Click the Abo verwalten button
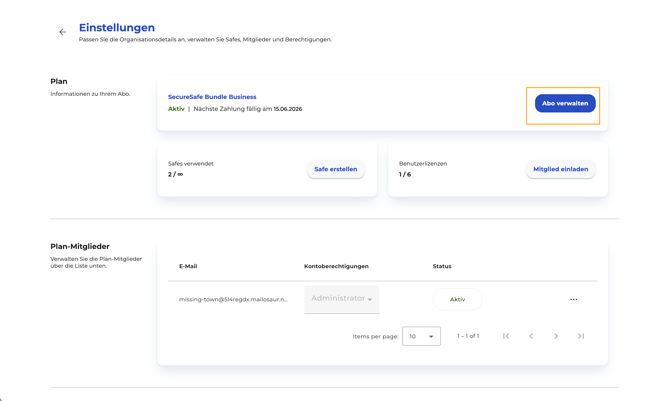The image size is (670, 401). [x=565, y=103]
